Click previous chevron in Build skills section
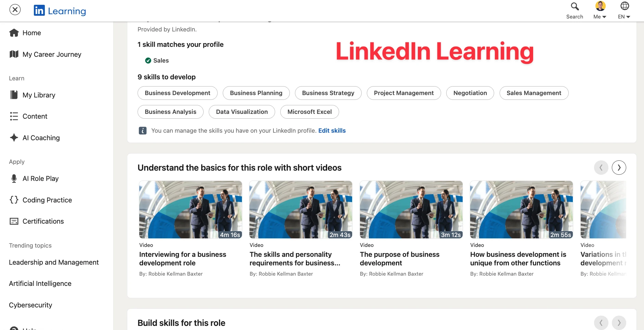 click(x=601, y=323)
